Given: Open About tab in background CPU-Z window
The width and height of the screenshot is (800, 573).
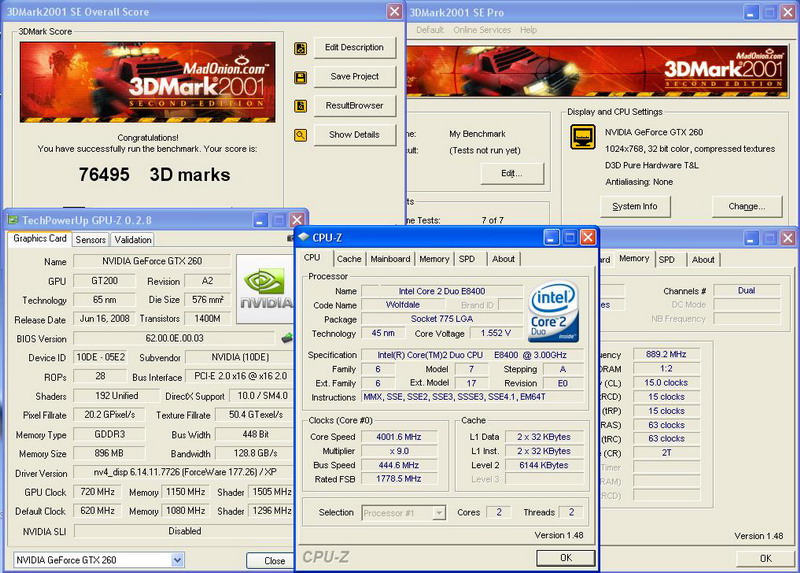Looking at the screenshot, I should (x=703, y=260).
